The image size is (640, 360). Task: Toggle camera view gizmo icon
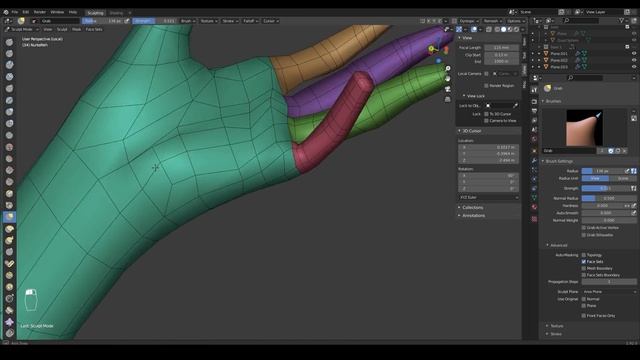(448, 89)
